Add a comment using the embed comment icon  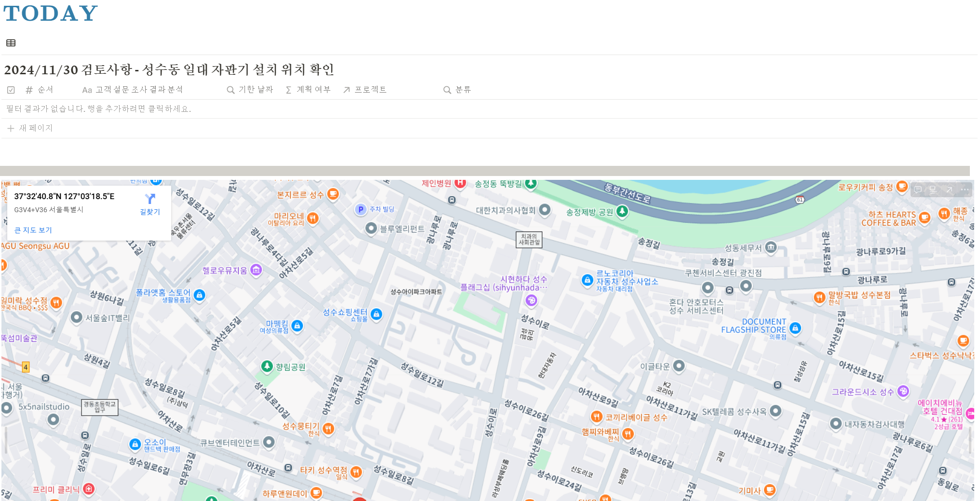click(x=918, y=190)
